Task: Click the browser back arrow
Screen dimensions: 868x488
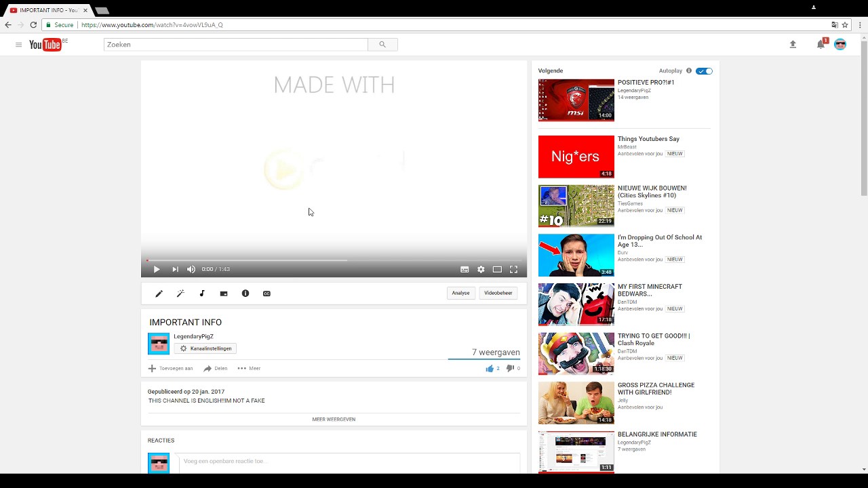Action: coord(8,25)
